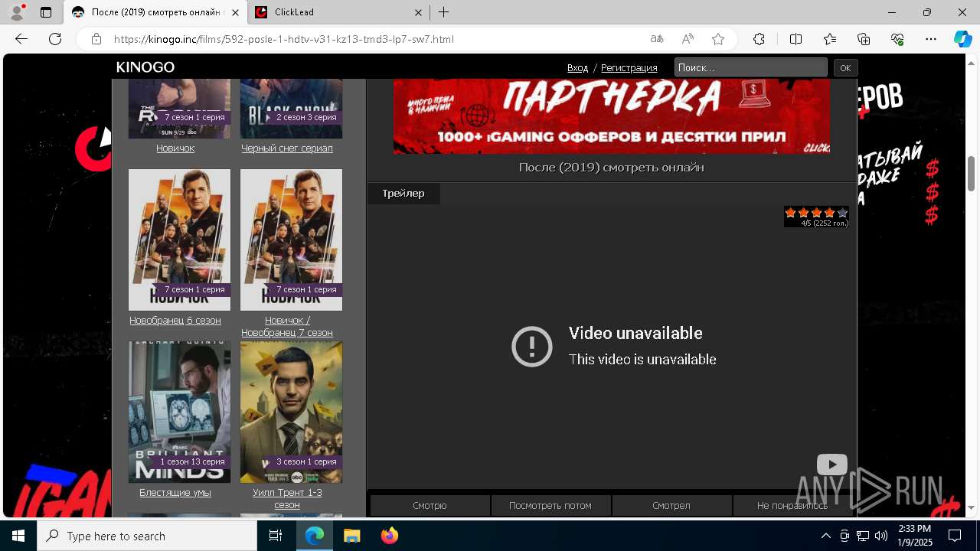
Task: Show hidden system tray icons
Action: click(x=825, y=536)
